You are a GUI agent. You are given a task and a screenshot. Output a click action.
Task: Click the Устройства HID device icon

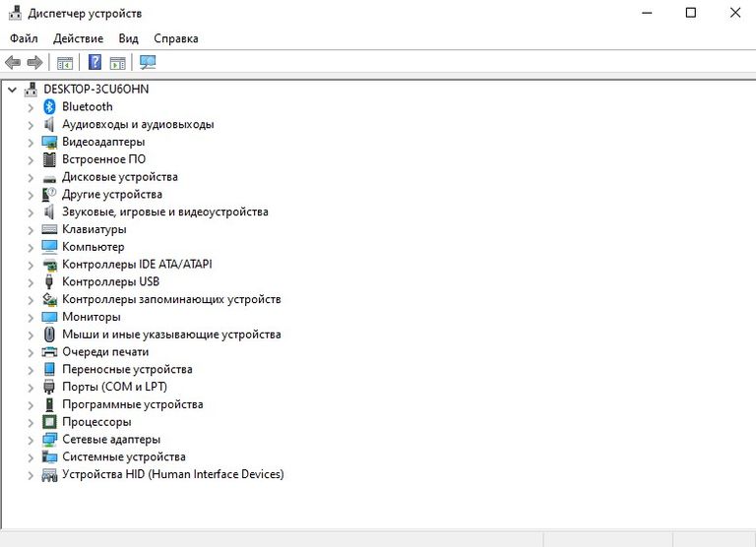tap(49, 475)
